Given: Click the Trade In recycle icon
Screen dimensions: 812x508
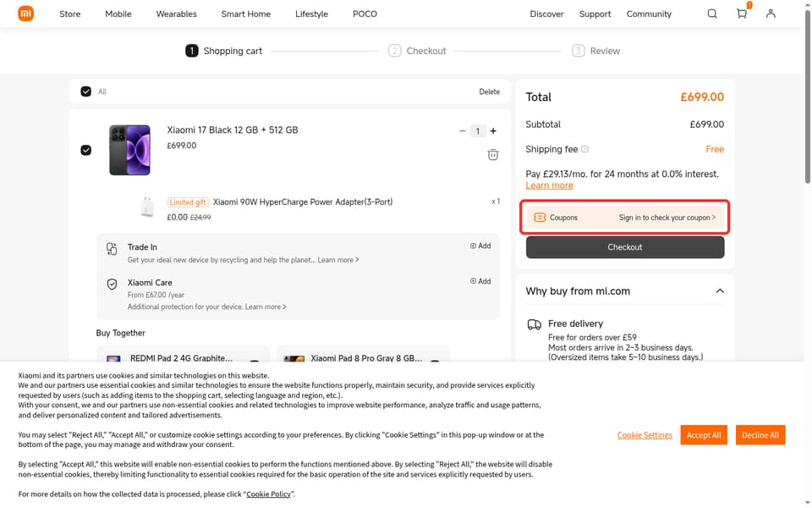Looking at the screenshot, I should click(112, 248).
